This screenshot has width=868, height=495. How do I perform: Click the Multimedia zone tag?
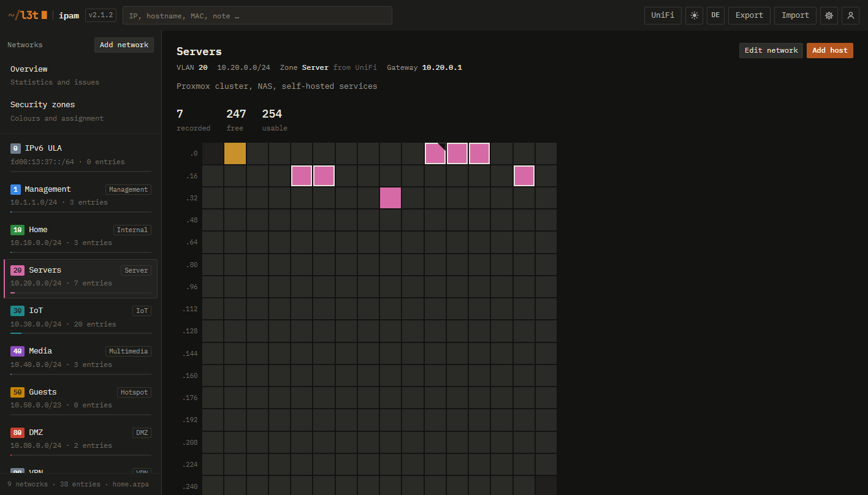pyautogui.click(x=128, y=352)
